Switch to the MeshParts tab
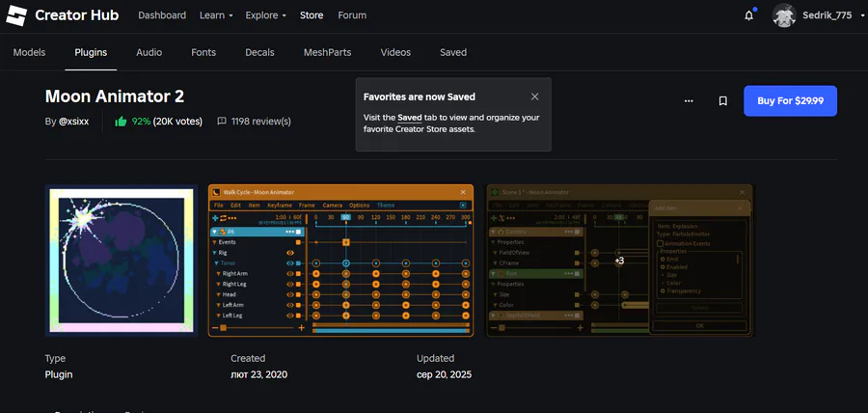 327,52
